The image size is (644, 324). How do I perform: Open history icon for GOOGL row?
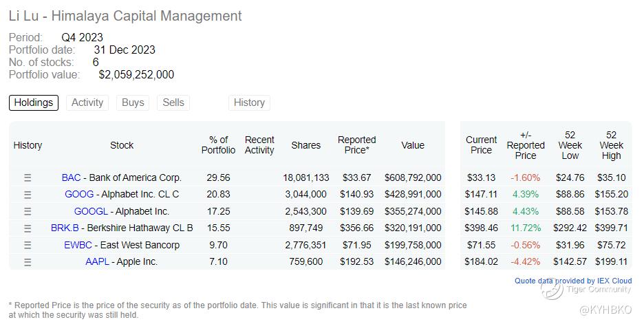click(28, 211)
